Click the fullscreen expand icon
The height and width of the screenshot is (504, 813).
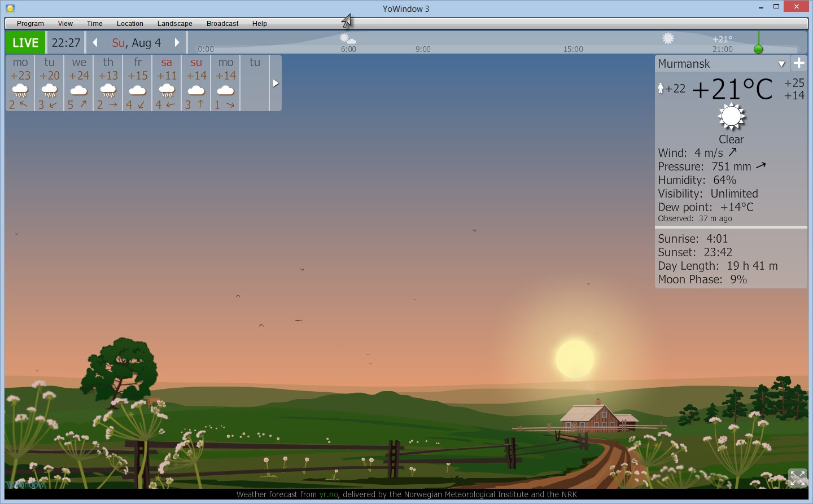point(797,478)
